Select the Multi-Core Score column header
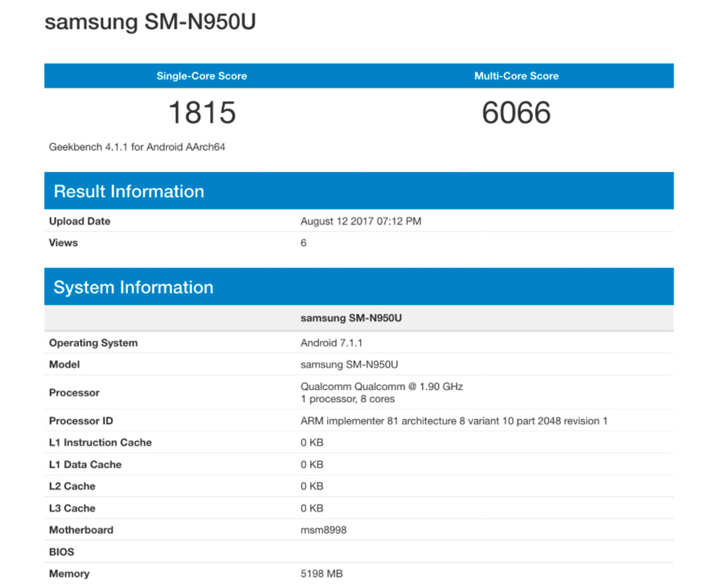This screenshot has height=588, width=702. pos(517,76)
